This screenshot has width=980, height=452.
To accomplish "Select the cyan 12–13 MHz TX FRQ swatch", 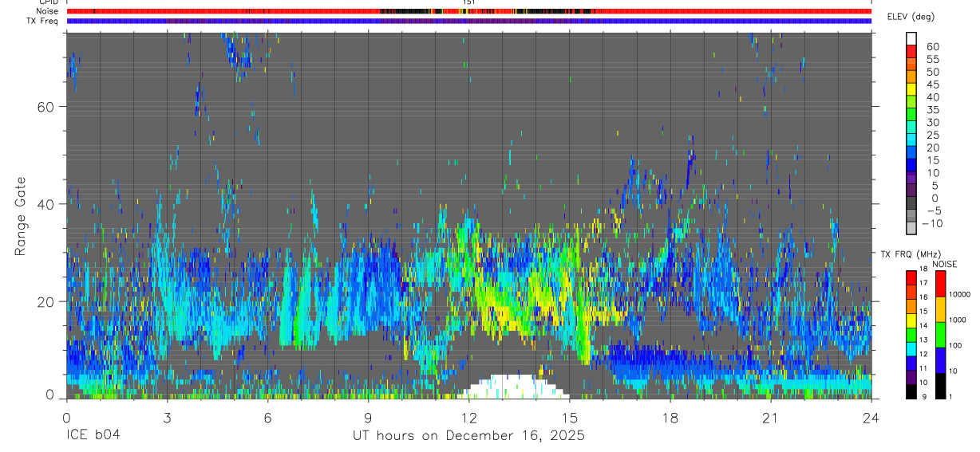I will [911, 349].
